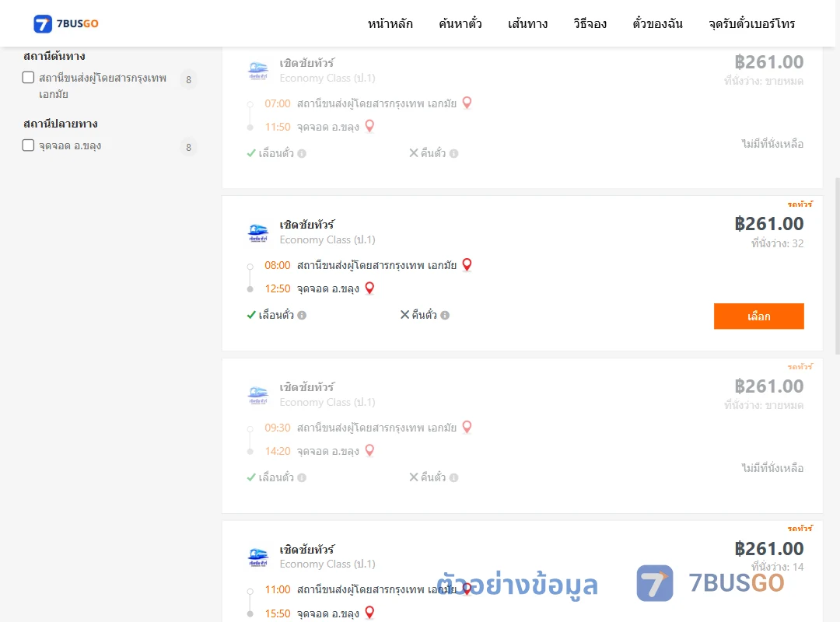Click the bus operator logo of 11:00 trip
Screen dimensions: 840x622
[258, 557]
